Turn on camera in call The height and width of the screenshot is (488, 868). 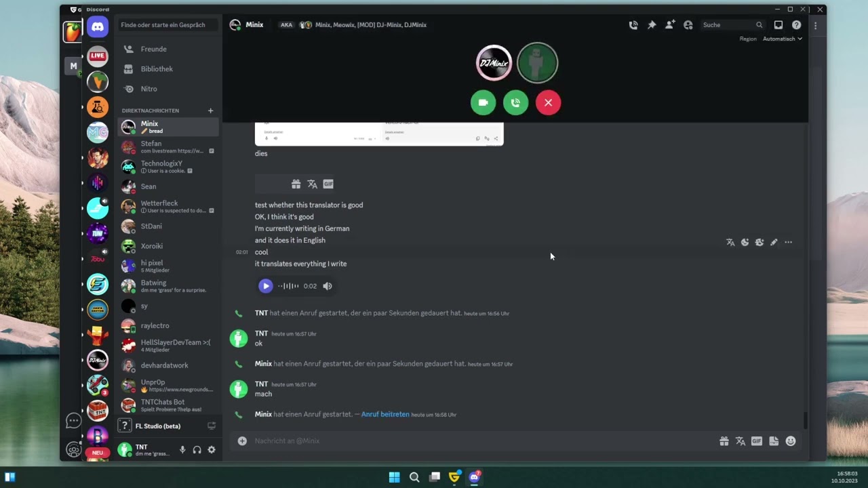483,102
